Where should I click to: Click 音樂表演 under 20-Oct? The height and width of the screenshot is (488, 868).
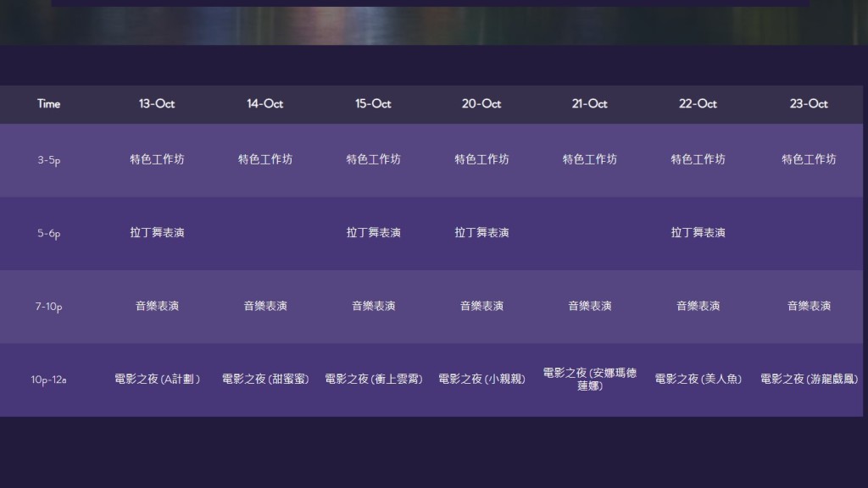click(481, 306)
